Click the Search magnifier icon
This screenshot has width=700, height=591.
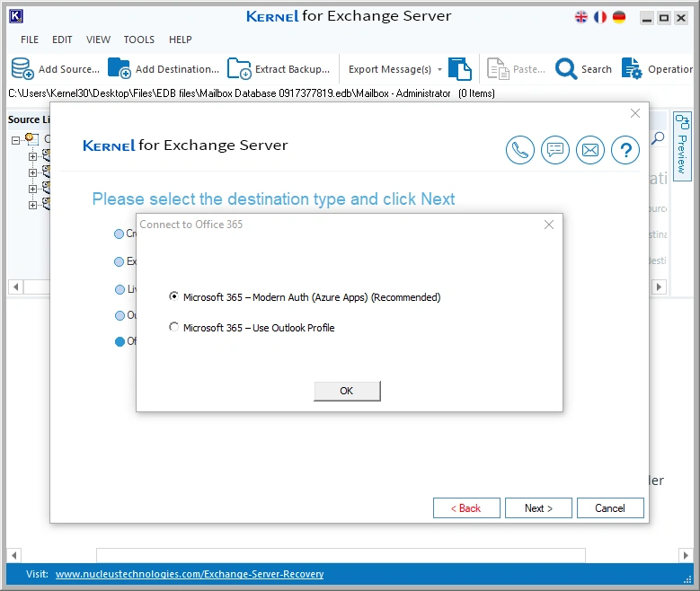pyautogui.click(x=566, y=69)
